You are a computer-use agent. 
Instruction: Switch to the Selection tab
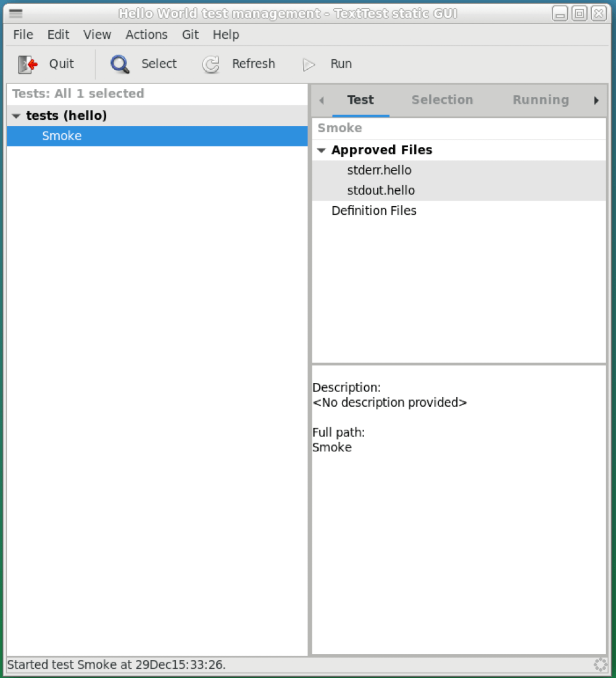[x=442, y=100]
